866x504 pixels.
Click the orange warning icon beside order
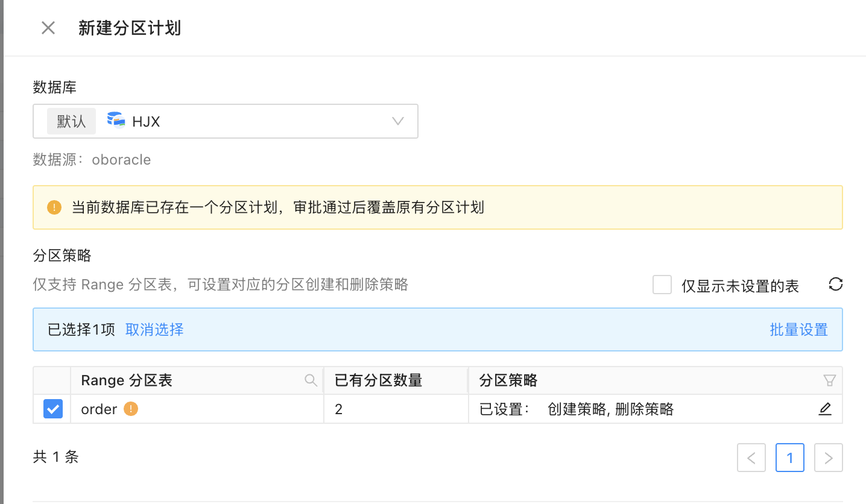pyautogui.click(x=131, y=409)
